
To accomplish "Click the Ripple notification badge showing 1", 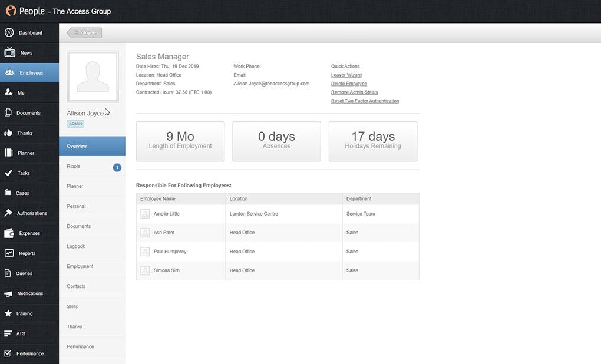I will pos(117,167).
